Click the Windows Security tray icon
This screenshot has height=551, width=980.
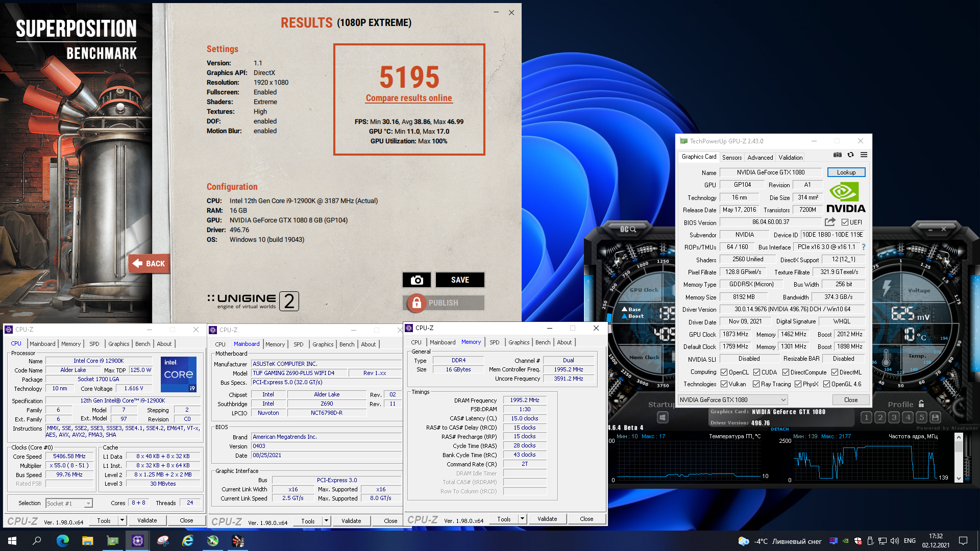click(x=858, y=541)
